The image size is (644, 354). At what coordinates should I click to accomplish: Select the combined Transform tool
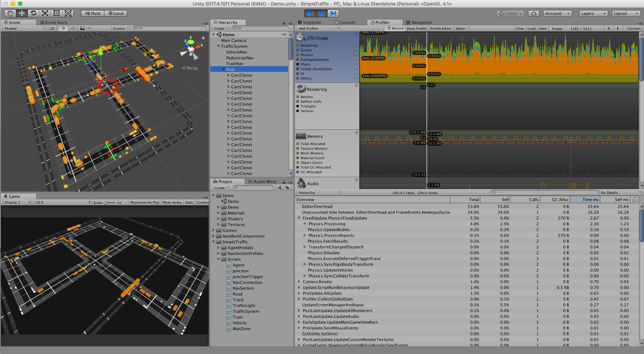[x=68, y=13]
